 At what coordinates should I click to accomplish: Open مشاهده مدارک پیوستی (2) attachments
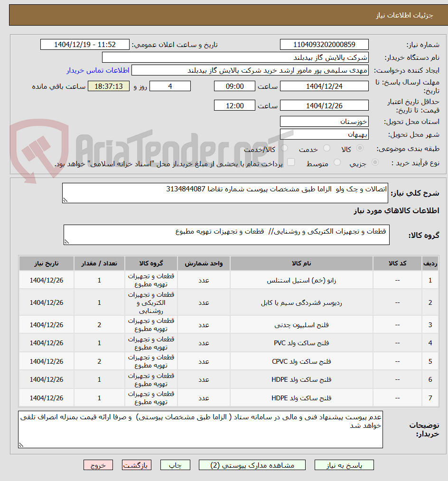[x=252, y=465]
